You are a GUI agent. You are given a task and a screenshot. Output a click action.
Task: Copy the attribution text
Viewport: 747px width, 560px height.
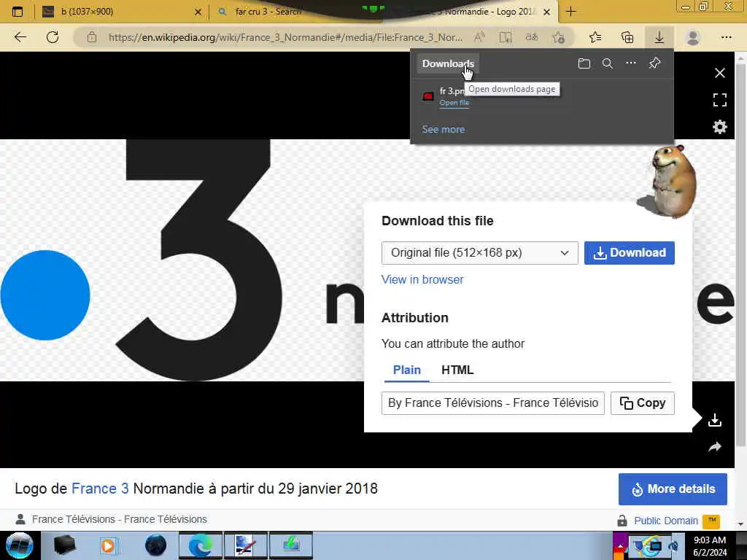642,403
